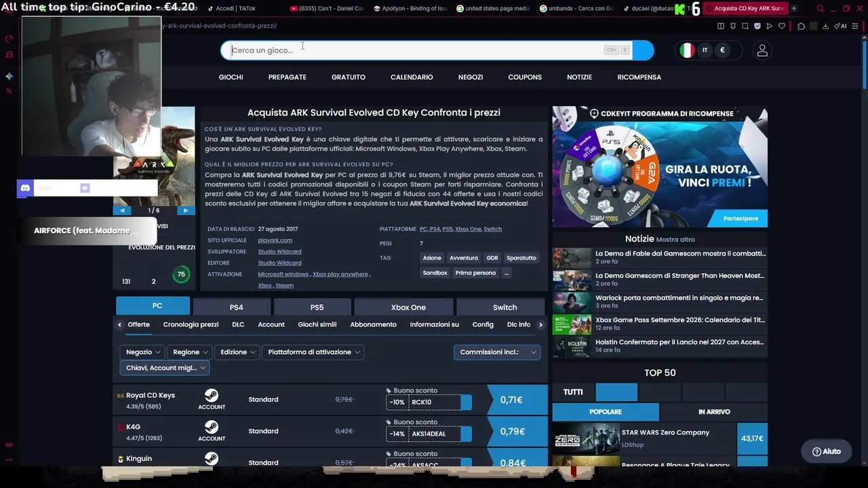Switch to Giochi simili tab

pos(317,325)
